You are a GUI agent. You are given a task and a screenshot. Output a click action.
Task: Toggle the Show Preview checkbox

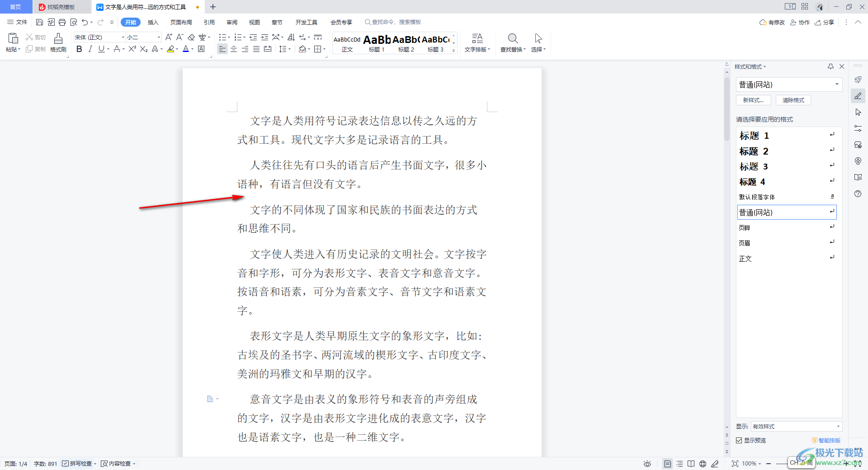coord(739,440)
